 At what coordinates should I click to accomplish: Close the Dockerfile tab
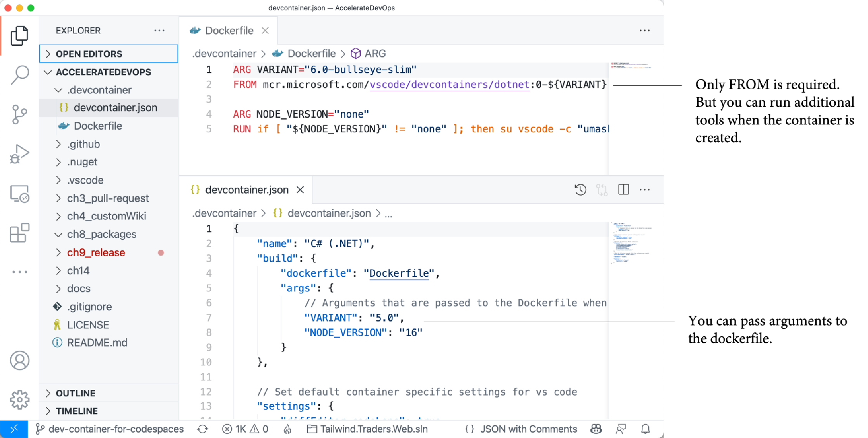(x=265, y=30)
